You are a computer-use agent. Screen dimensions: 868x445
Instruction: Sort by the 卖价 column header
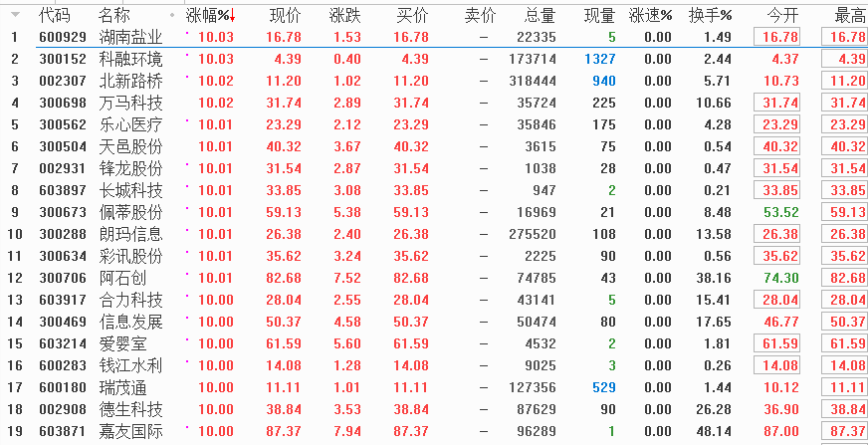coord(480,16)
